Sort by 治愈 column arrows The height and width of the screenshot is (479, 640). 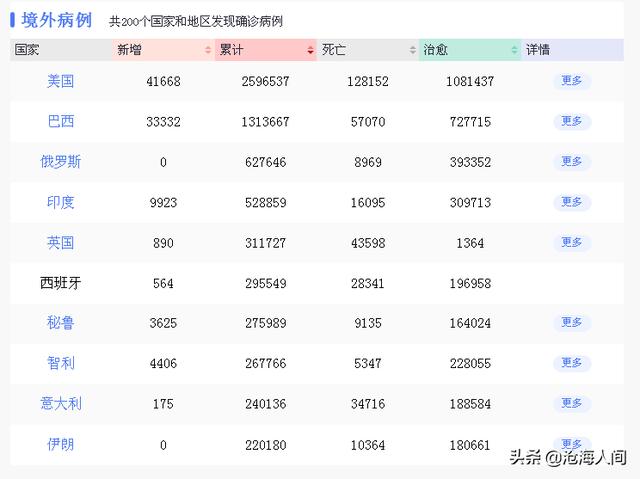coord(514,50)
